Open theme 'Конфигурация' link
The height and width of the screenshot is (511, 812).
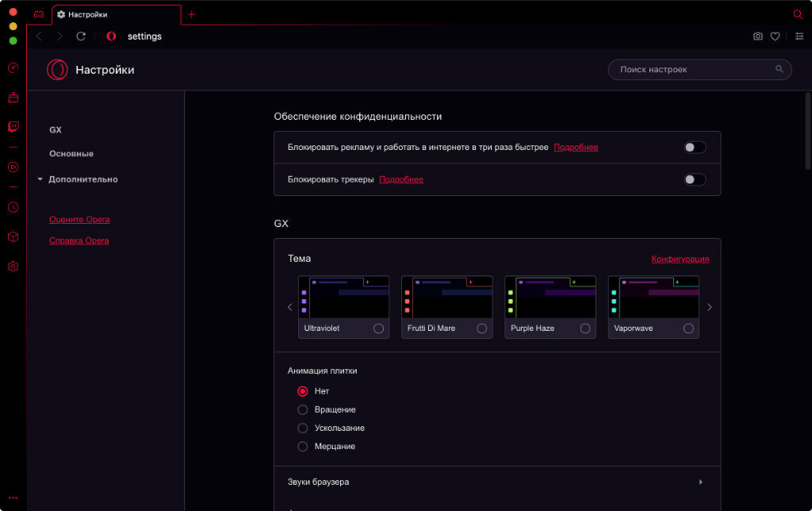[680, 259]
